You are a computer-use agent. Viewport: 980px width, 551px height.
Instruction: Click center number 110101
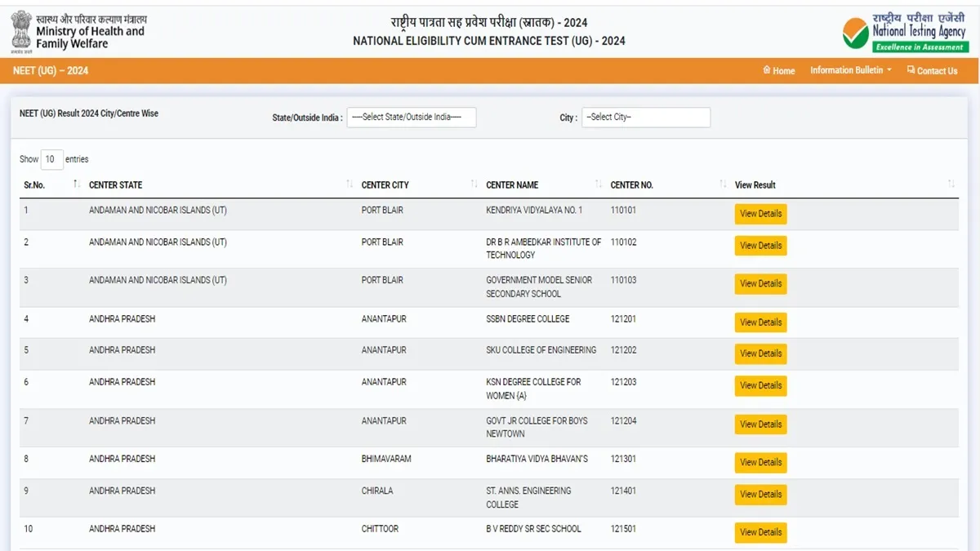tap(623, 211)
